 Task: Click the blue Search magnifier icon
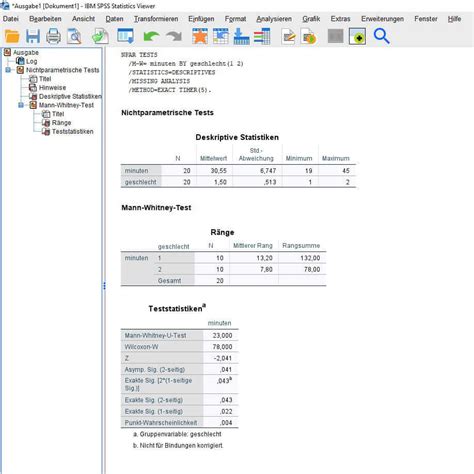pyautogui.click(x=381, y=36)
